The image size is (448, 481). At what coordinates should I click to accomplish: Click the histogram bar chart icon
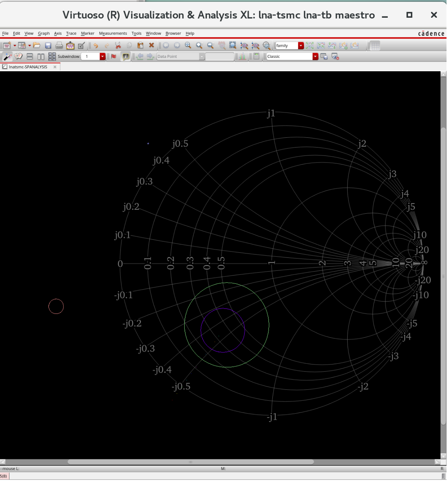(x=243, y=57)
